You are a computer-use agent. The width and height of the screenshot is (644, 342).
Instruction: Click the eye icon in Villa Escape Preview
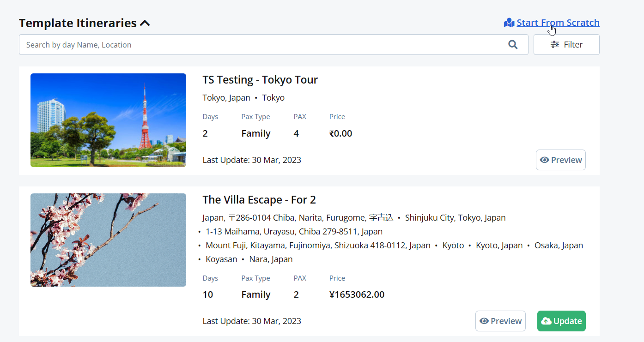(x=484, y=321)
